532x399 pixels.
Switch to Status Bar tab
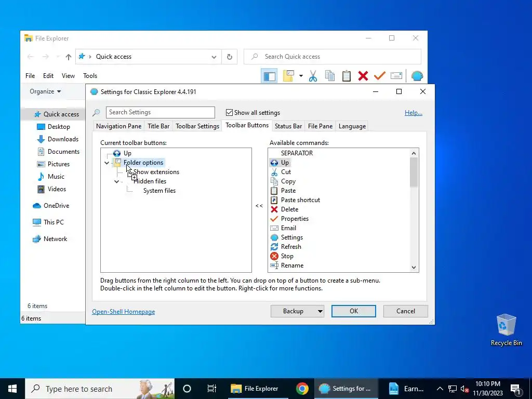288,126
